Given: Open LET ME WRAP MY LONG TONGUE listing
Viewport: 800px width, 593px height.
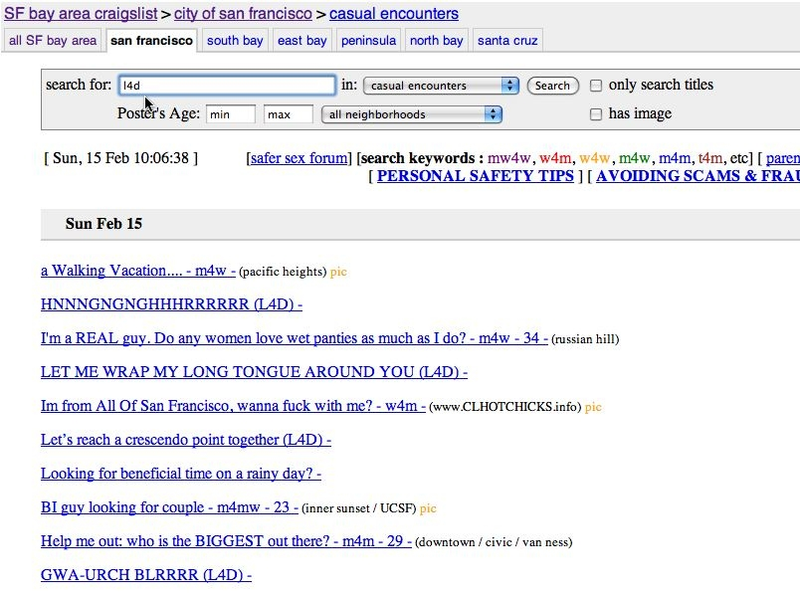Looking at the screenshot, I should (254, 372).
